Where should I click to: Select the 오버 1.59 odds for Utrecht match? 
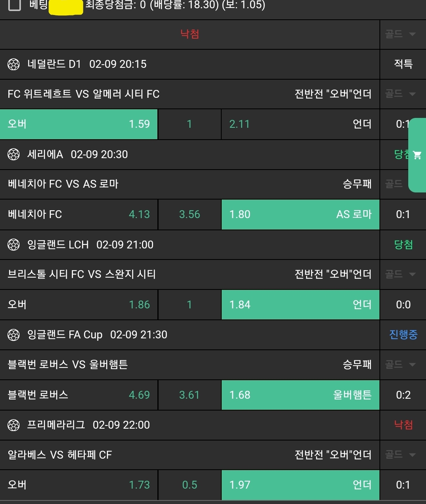[x=79, y=124]
